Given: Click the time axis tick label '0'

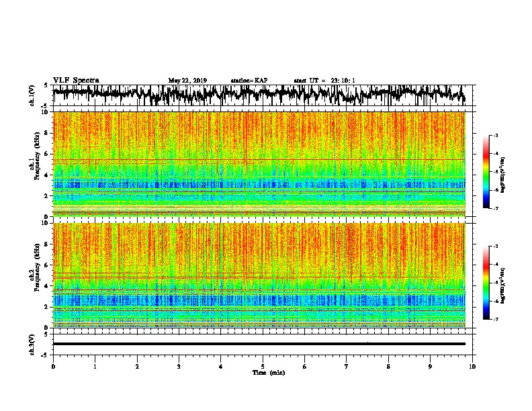Looking at the screenshot, I should click(53, 366).
